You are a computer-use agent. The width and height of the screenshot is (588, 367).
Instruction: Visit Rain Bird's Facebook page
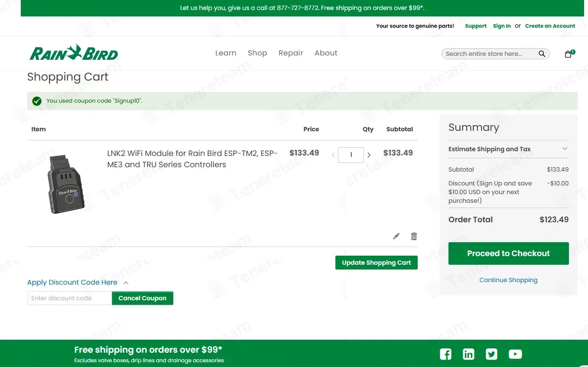click(x=445, y=354)
